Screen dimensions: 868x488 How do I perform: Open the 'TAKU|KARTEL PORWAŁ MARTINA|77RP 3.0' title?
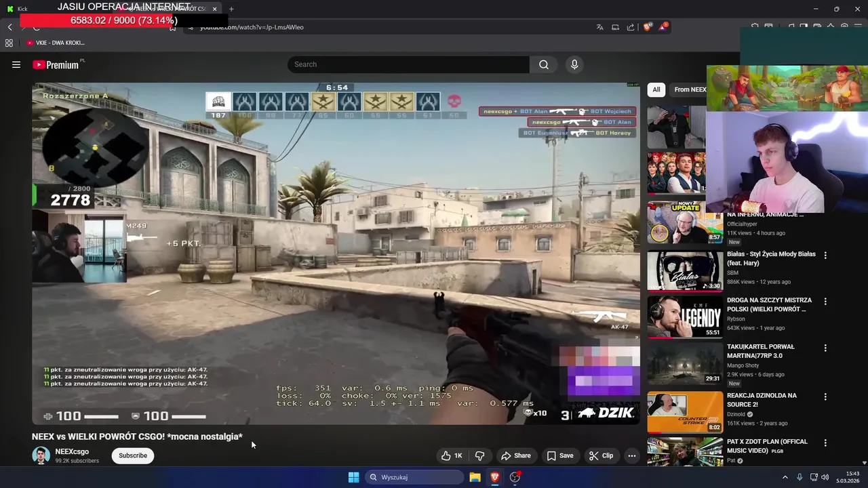761,351
